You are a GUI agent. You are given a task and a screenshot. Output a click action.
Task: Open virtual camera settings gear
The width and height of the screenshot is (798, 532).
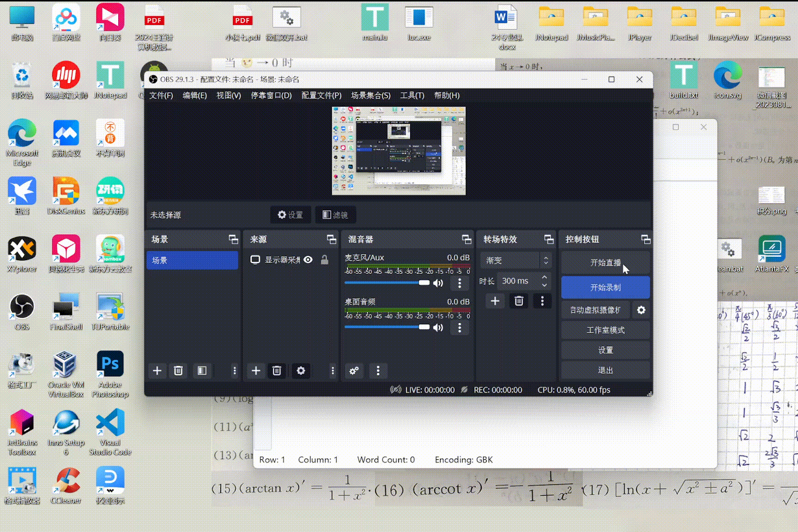(x=641, y=310)
